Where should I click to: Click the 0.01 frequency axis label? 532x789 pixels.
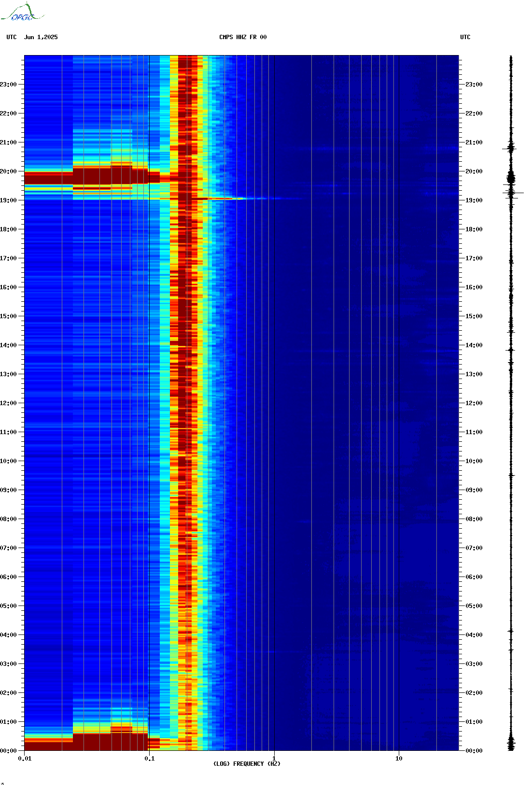[x=25, y=759]
